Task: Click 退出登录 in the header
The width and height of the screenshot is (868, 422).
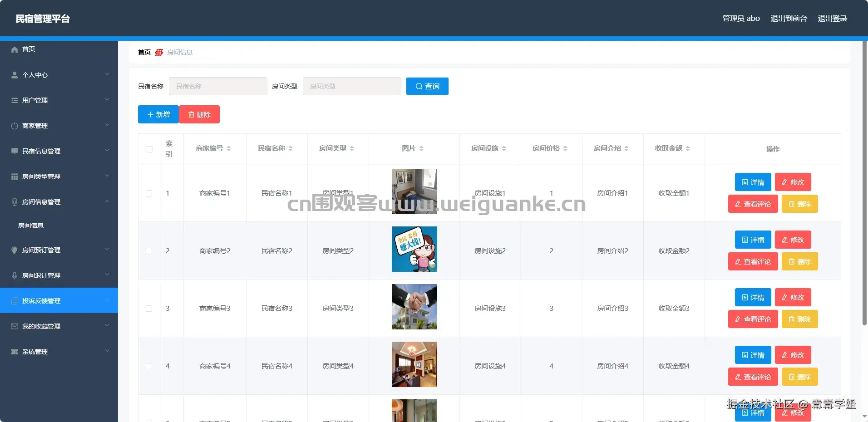Action: coord(833,19)
